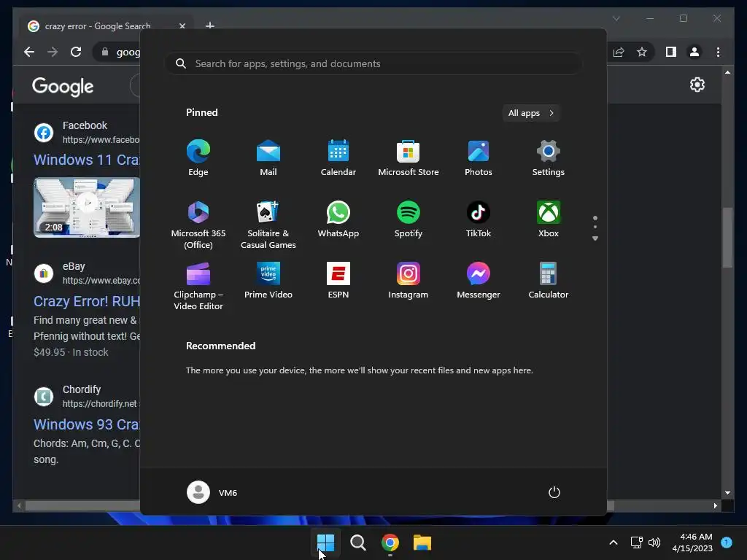Launch the Mail app

click(268, 158)
